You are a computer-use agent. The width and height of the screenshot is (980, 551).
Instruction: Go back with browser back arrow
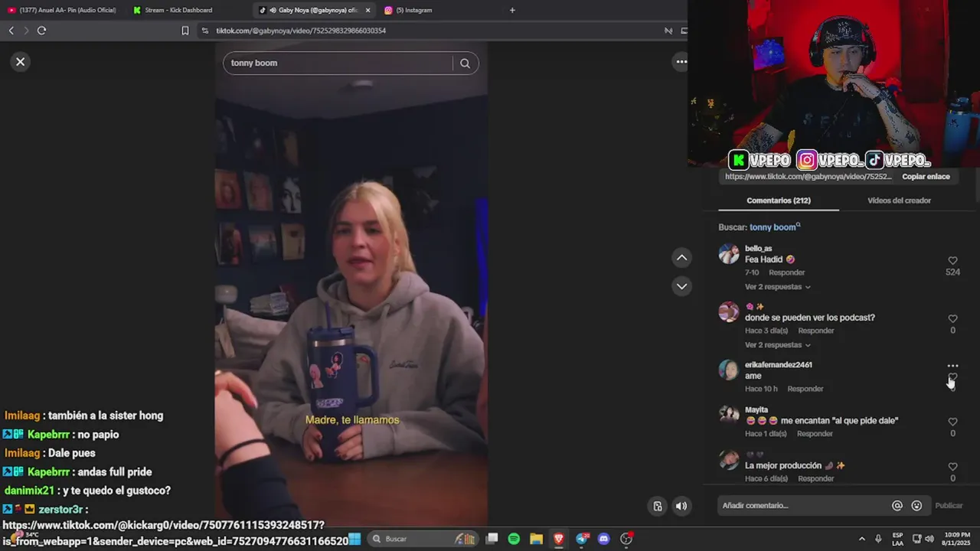coord(11,31)
